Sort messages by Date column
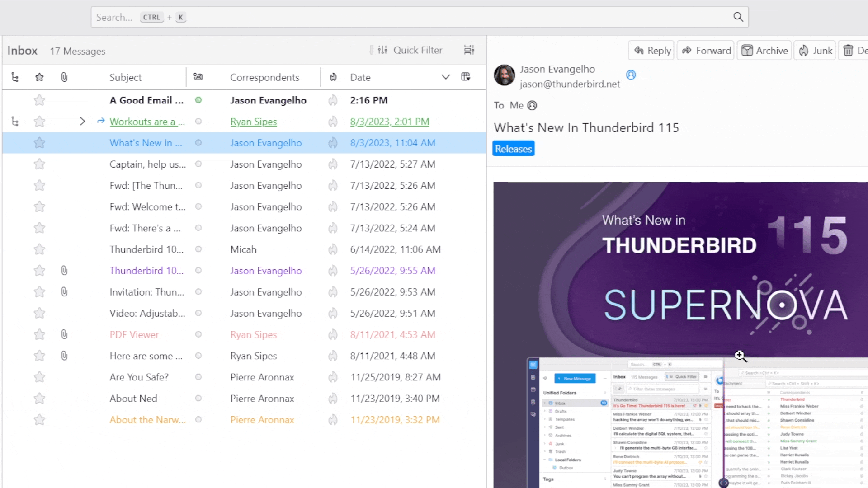This screenshot has width=868, height=488. coord(360,77)
